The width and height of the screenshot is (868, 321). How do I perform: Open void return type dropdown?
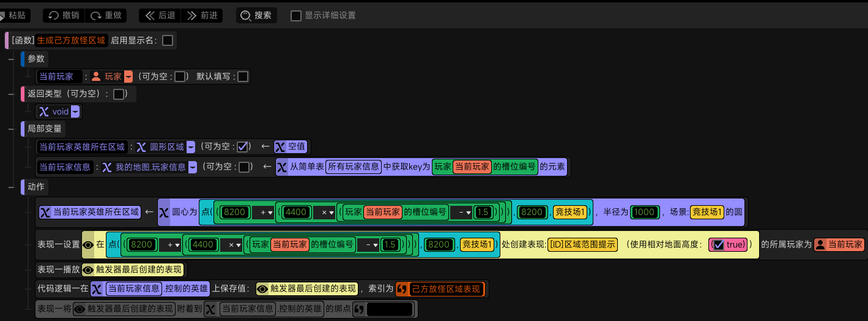(75, 112)
